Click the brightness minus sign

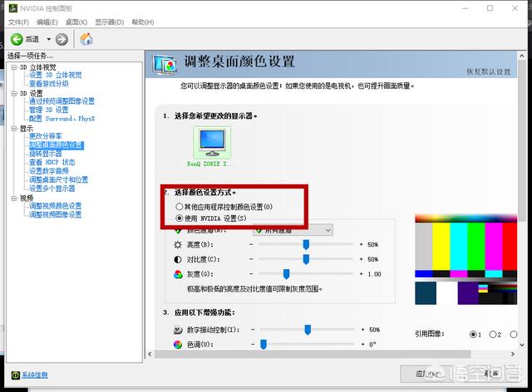tap(251, 244)
